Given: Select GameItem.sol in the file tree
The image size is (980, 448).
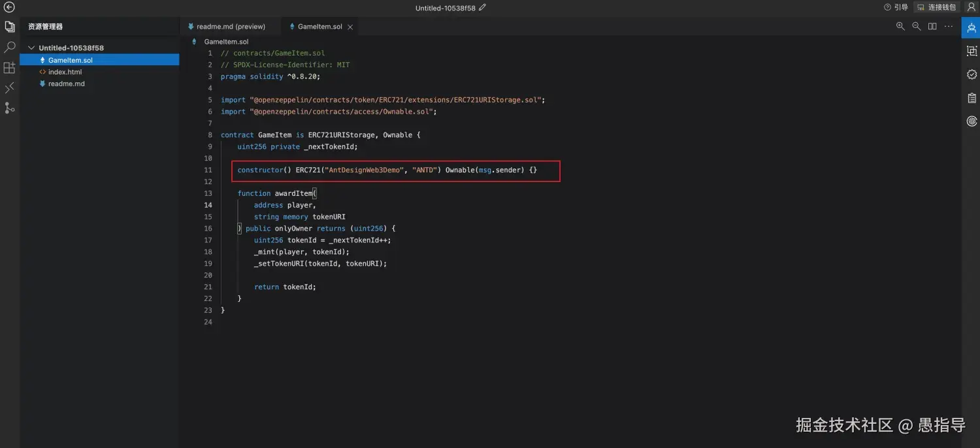Looking at the screenshot, I should 99,60.
